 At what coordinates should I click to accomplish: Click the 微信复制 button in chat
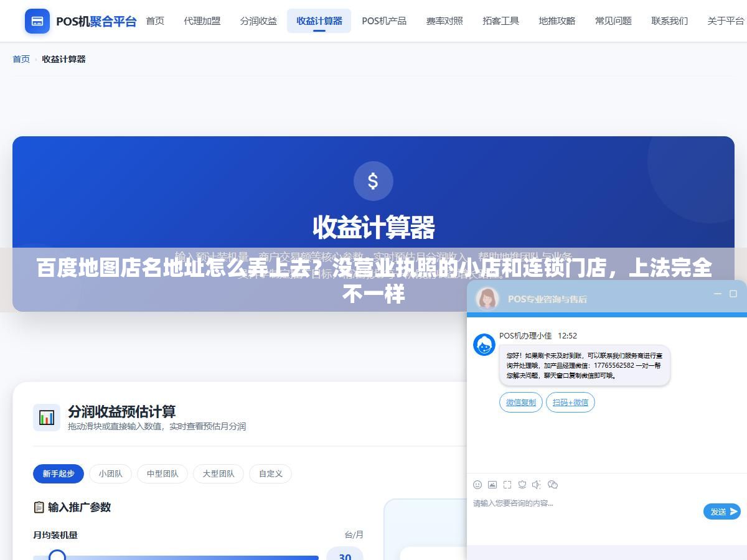(x=521, y=402)
